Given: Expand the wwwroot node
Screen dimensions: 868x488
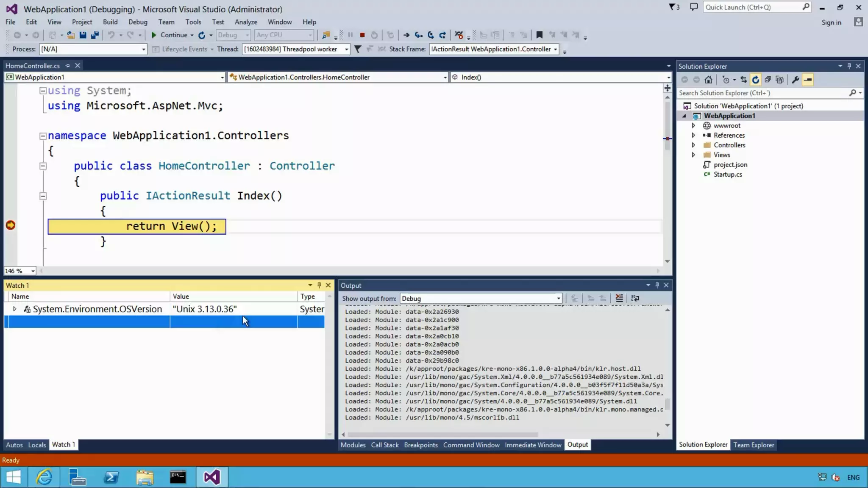Looking at the screenshot, I should pos(693,126).
